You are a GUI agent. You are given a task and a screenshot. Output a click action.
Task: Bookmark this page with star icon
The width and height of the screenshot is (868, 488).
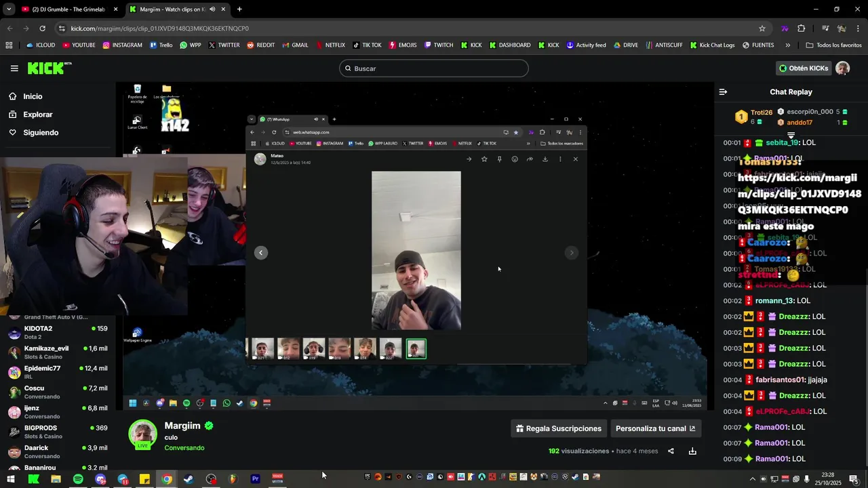point(762,28)
